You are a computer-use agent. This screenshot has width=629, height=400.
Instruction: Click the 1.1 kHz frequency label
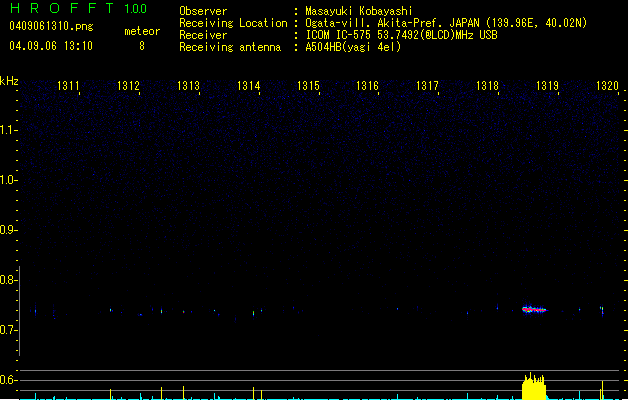coord(8,130)
